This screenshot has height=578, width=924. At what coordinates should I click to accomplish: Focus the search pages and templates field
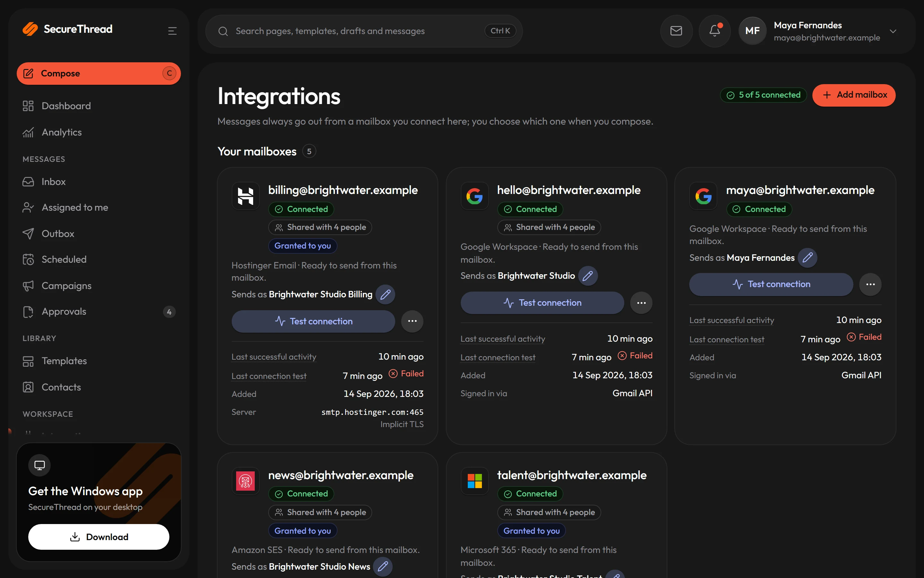point(364,31)
